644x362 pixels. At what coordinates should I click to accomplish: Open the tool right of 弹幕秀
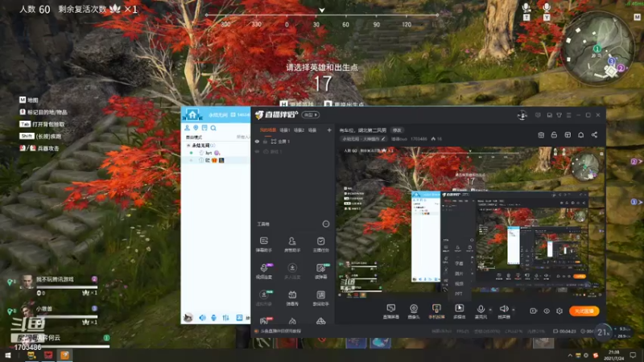pyautogui.click(x=320, y=298)
